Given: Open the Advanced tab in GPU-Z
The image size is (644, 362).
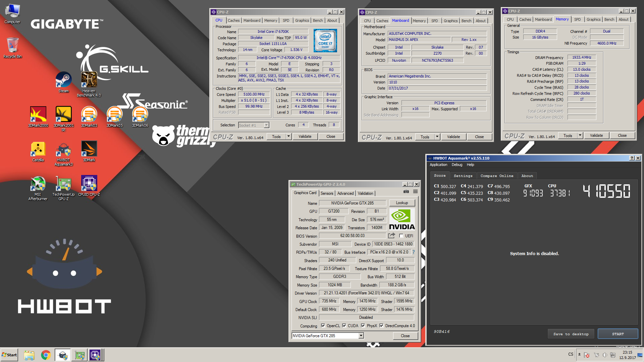Looking at the screenshot, I should pos(345,193).
